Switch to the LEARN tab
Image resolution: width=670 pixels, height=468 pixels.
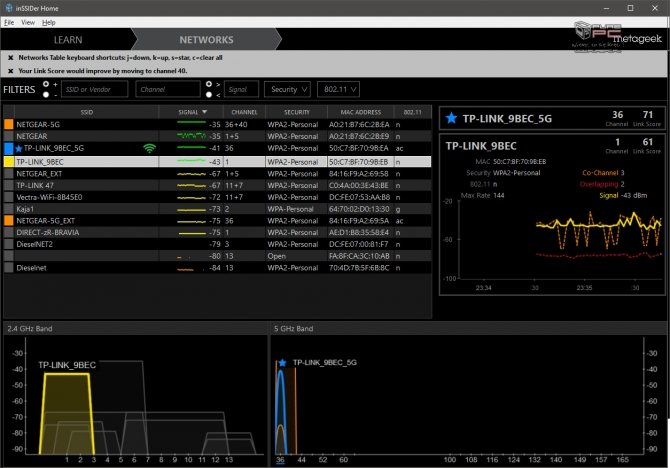tap(68, 40)
